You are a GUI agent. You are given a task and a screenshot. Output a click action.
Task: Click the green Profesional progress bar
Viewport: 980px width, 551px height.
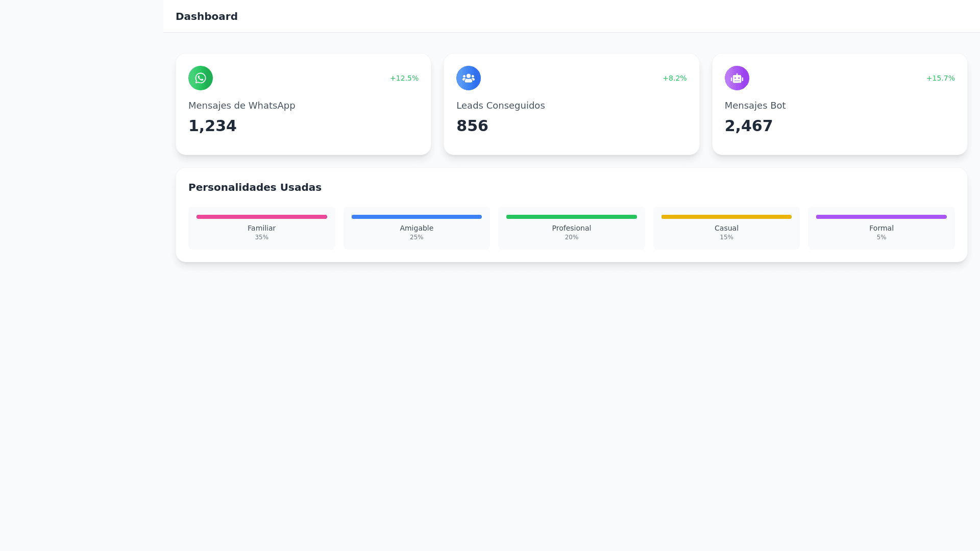571,217
